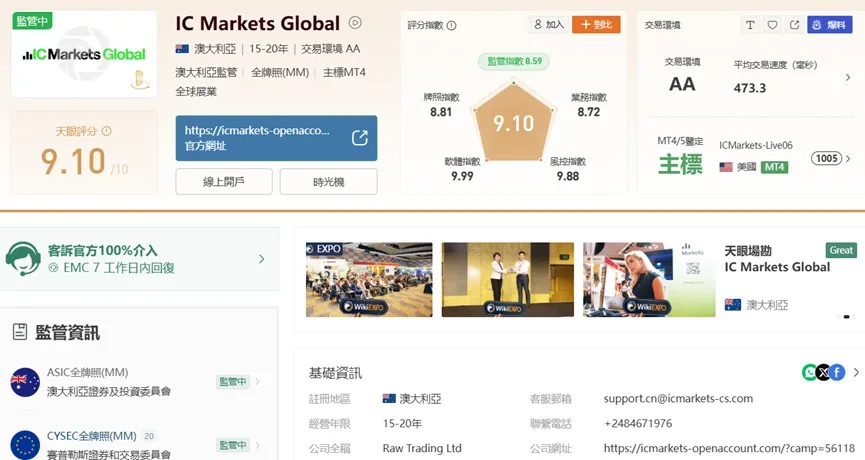Click the play icon next to IC Markets Global title
The image size is (865, 460).
tap(355, 23)
